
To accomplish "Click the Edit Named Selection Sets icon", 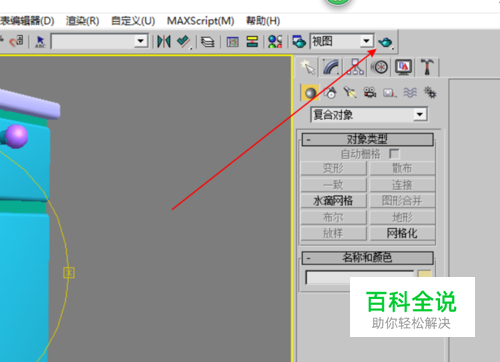I will click(40, 42).
